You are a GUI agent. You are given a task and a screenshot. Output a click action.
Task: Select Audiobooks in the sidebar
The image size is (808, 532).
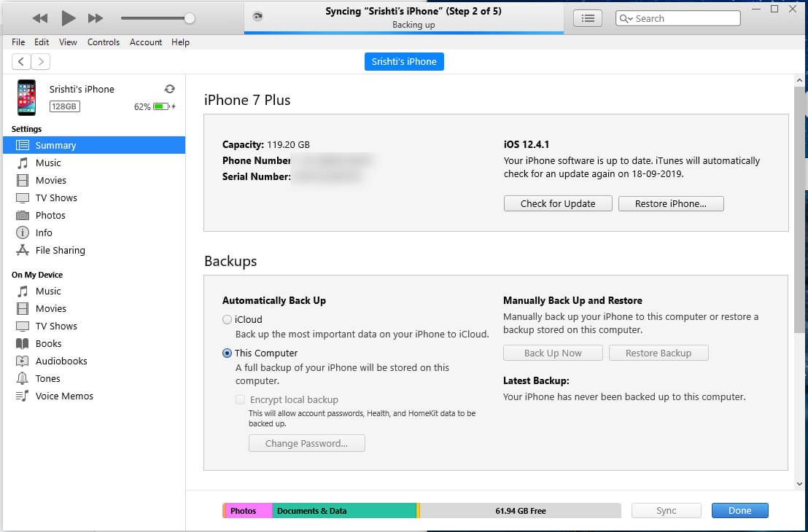coord(61,361)
